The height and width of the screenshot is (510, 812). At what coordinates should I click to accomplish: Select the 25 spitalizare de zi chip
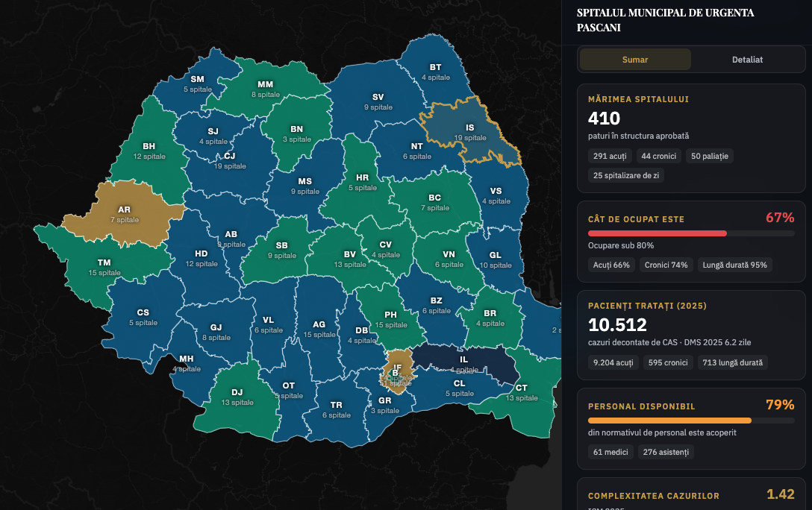click(x=626, y=175)
